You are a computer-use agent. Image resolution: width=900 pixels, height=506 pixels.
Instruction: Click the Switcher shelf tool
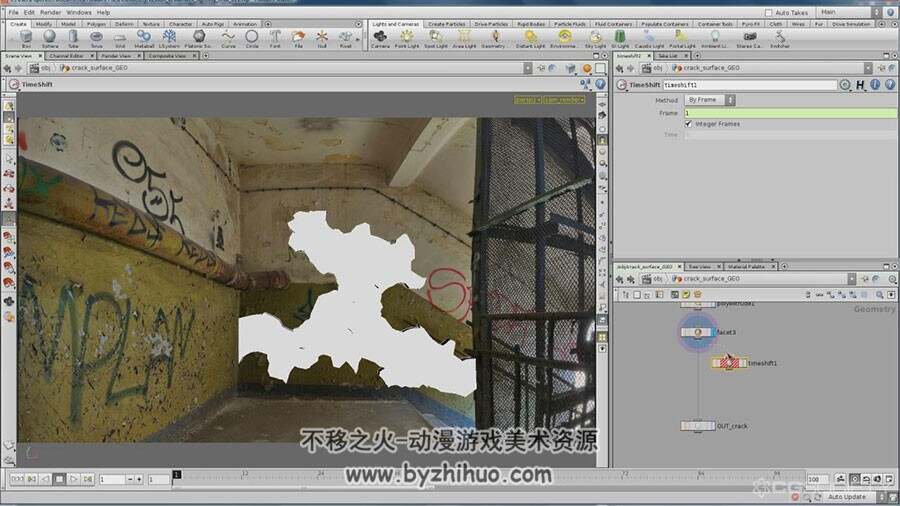779,39
